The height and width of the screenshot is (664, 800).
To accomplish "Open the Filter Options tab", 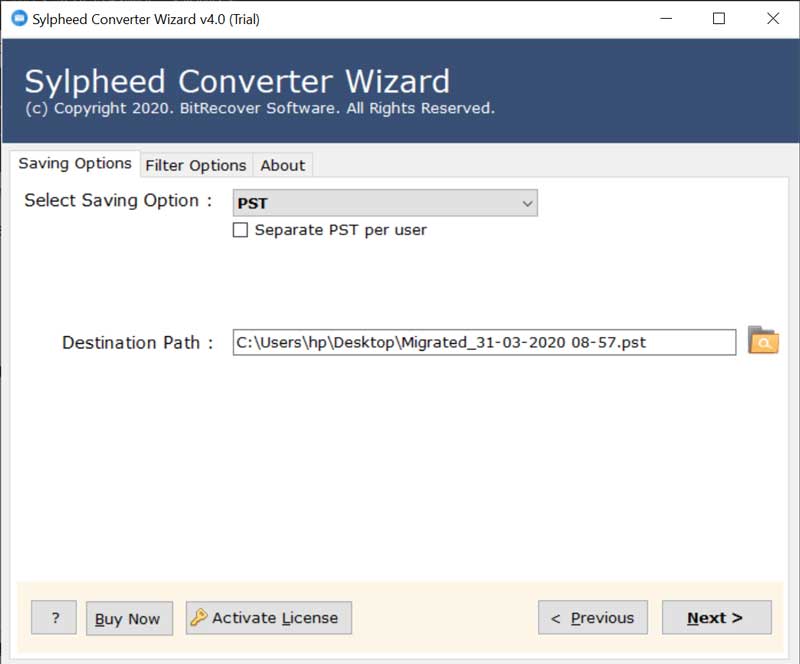I will click(x=196, y=165).
